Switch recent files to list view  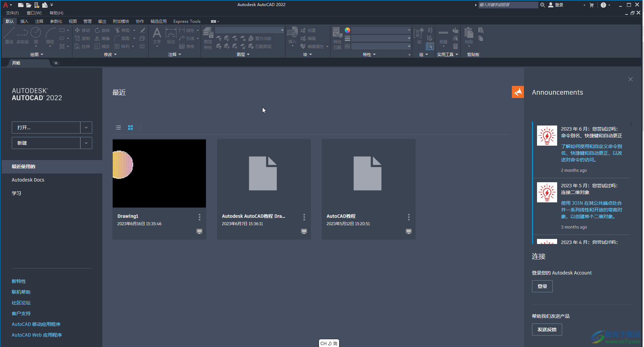pyautogui.click(x=118, y=128)
